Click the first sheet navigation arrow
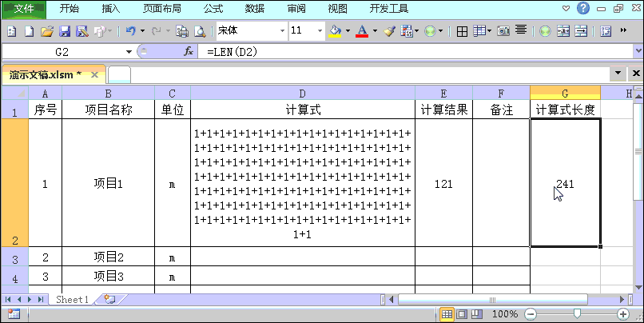Screen dimensions: 644x323 9,299
